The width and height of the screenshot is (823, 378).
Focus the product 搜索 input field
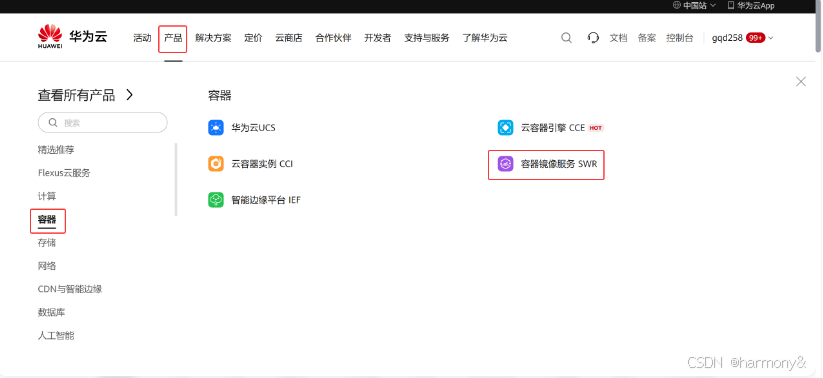pos(102,123)
